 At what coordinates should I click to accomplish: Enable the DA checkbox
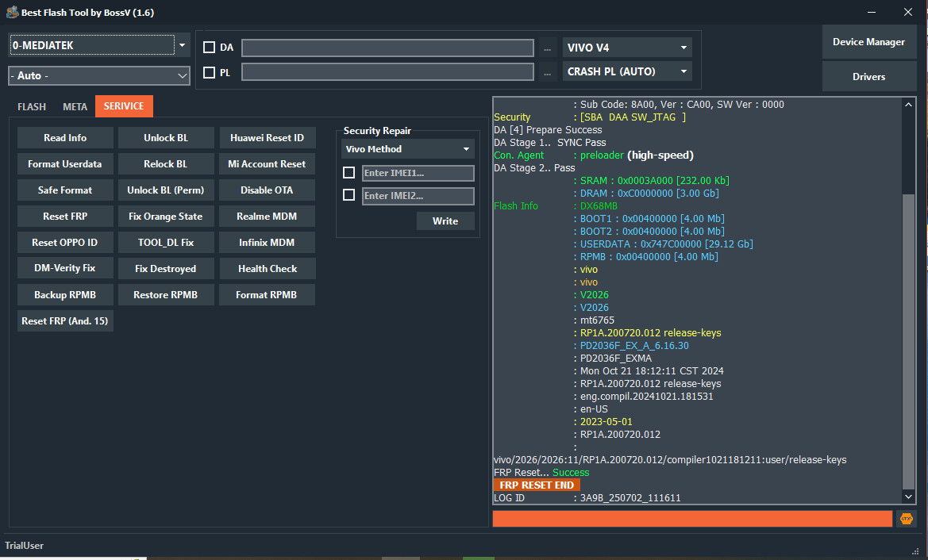(x=210, y=48)
